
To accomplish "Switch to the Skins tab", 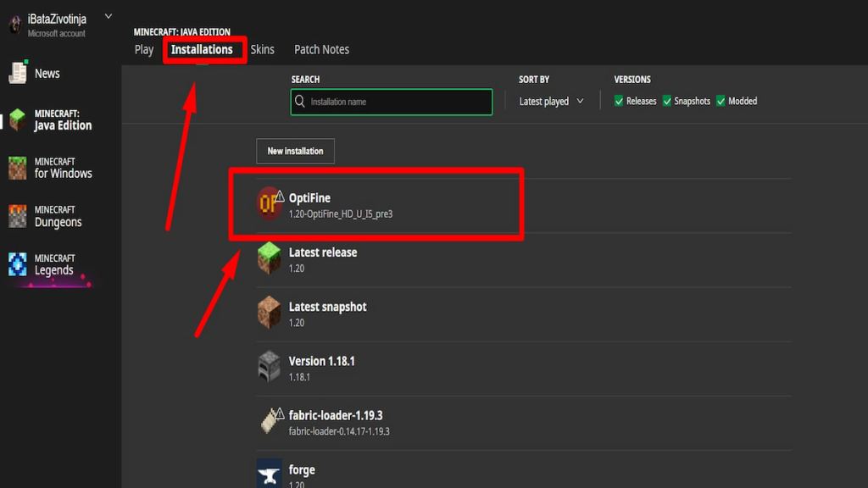I will point(263,49).
